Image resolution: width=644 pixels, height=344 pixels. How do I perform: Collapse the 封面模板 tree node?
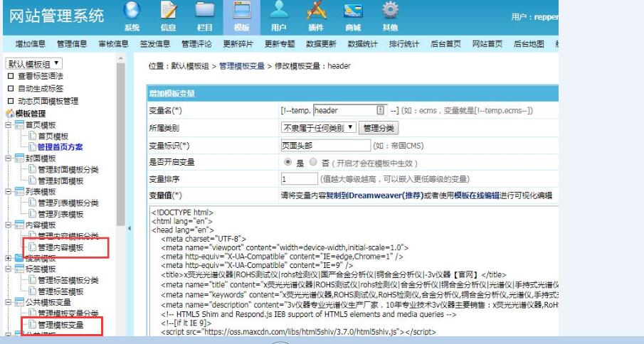[9, 158]
